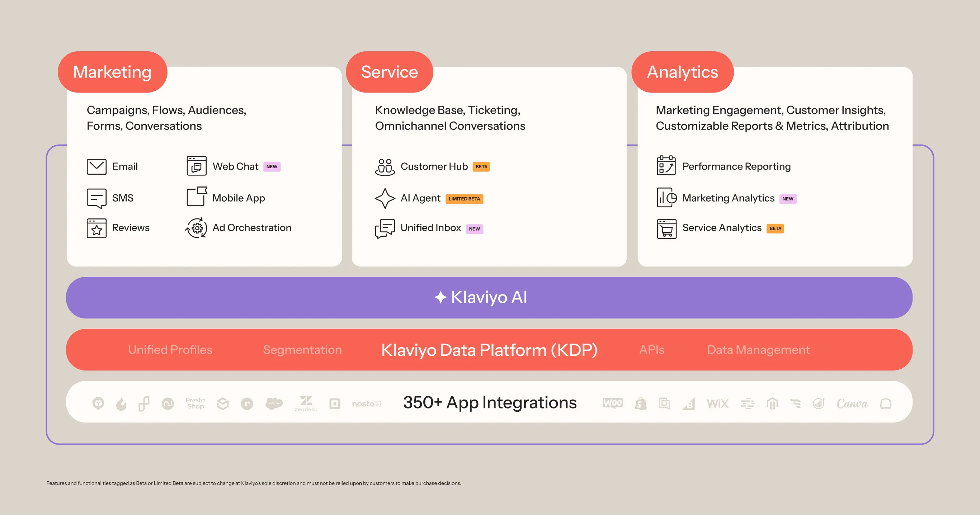Click the AI Agent sparkle icon
980x515 pixels.
[x=385, y=198]
